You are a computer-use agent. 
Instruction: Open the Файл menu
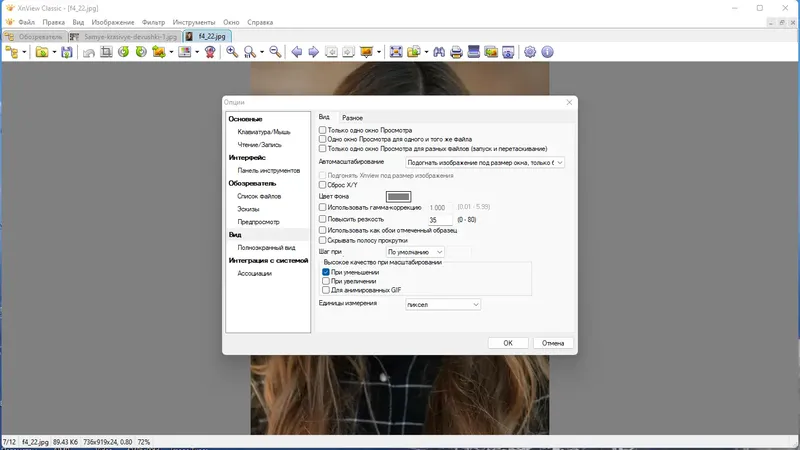(x=27, y=22)
